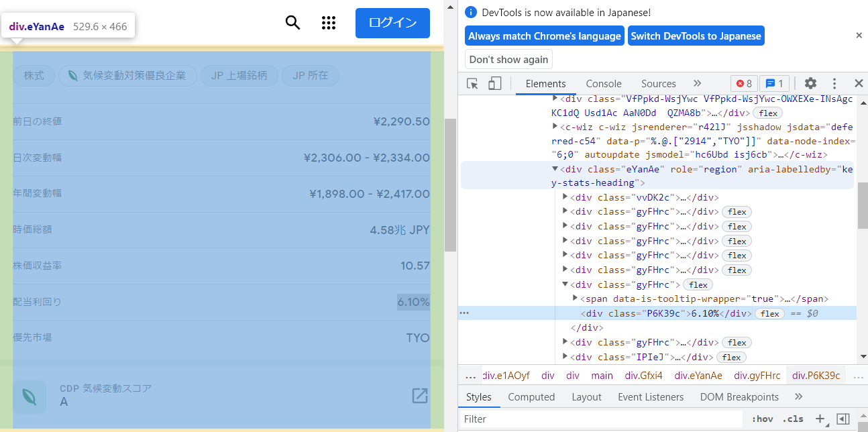
Task: Show more style pane tabs chevron
Action: [798, 397]
